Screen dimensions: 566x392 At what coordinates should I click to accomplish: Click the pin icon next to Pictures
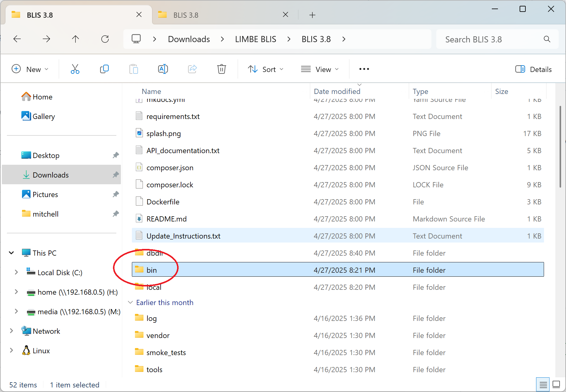coord(115,194)
